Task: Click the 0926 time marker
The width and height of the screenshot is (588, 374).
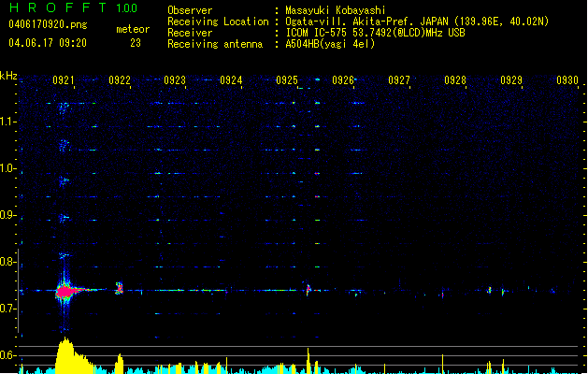Action: point(343,80)
